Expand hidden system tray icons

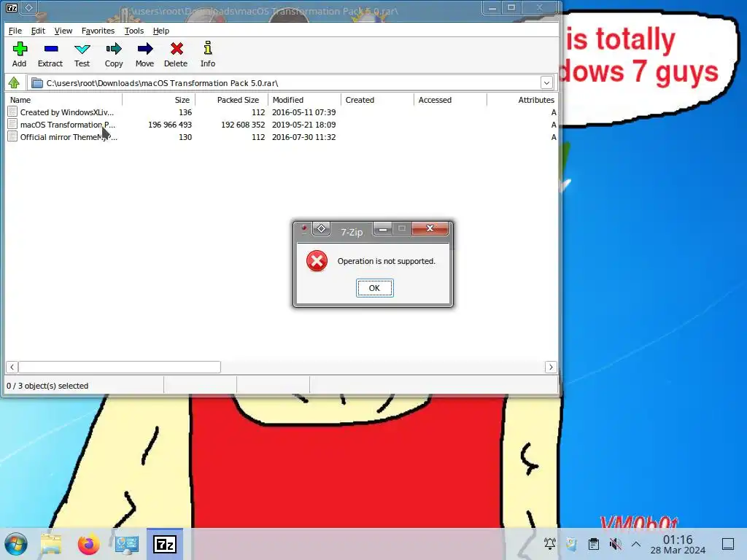[636, 543]
